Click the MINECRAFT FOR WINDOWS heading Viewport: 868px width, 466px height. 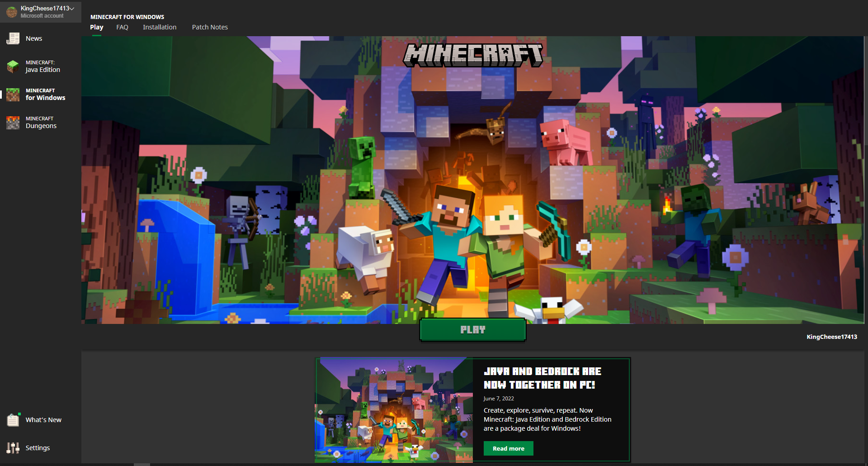tap(127, 17)
